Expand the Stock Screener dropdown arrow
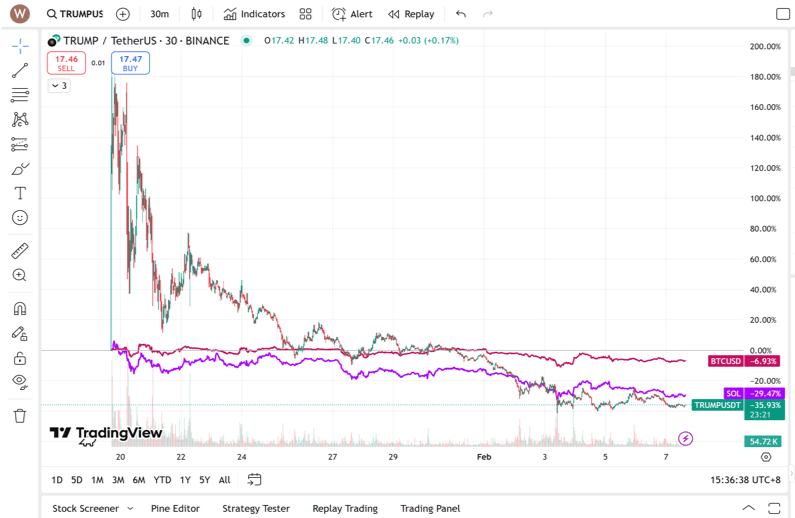795x518 pixels. (x=130, y=508)
